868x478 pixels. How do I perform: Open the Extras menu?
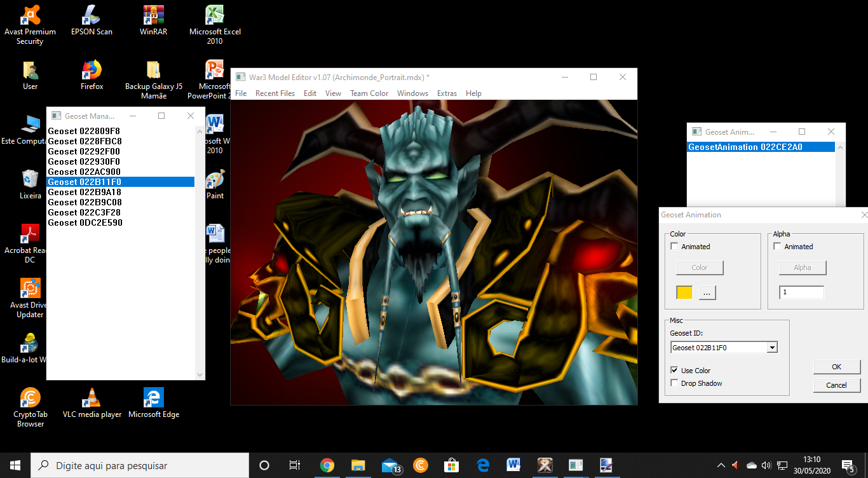447,93
